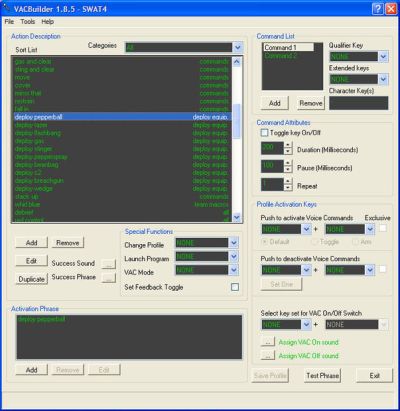Increase the Repeat count spinner
This screenshot has width=400, height=411.
pos(288,181)
